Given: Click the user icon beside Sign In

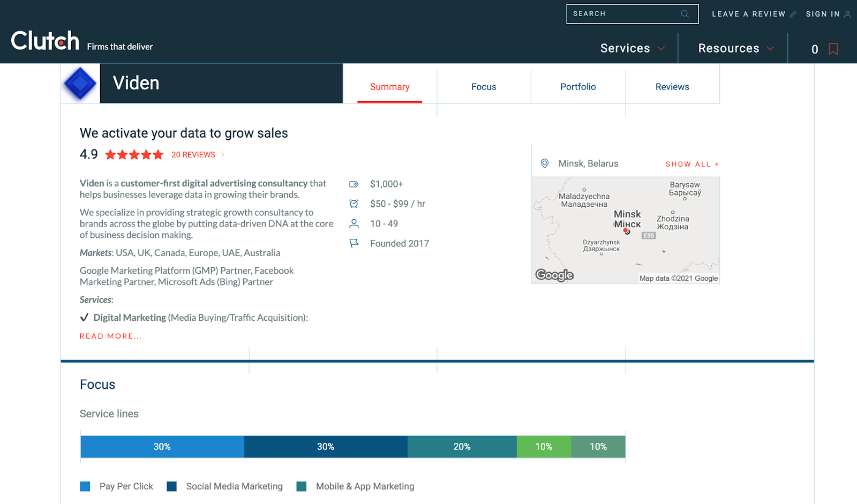Looking at the screenshot, I should pos(847,14).
